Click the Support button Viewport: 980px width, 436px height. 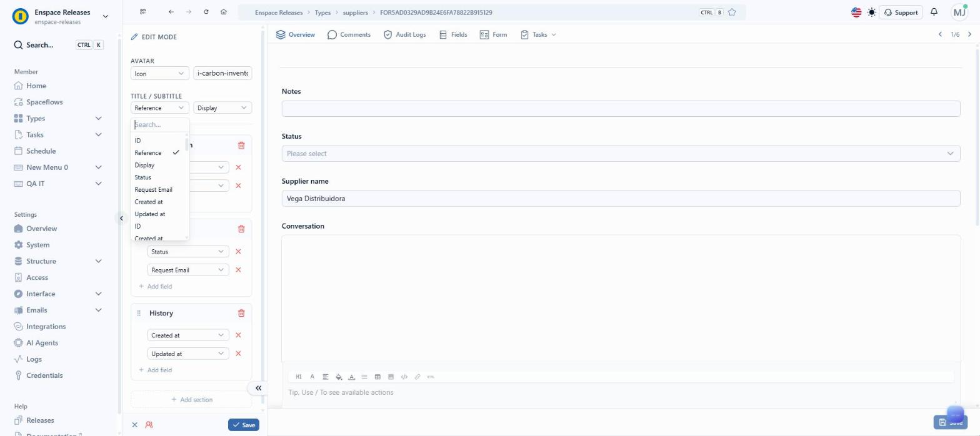point(901,12)
